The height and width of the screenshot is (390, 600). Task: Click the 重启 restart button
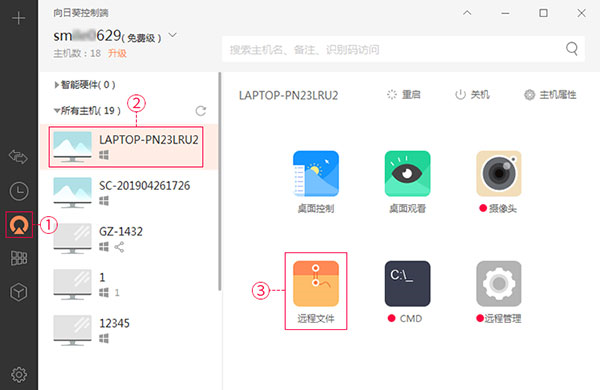404,95
